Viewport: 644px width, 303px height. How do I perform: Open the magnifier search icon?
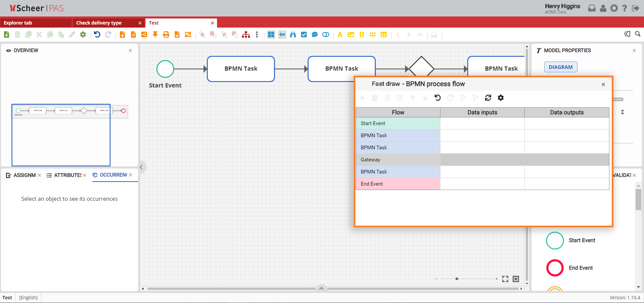click(638, 34)
